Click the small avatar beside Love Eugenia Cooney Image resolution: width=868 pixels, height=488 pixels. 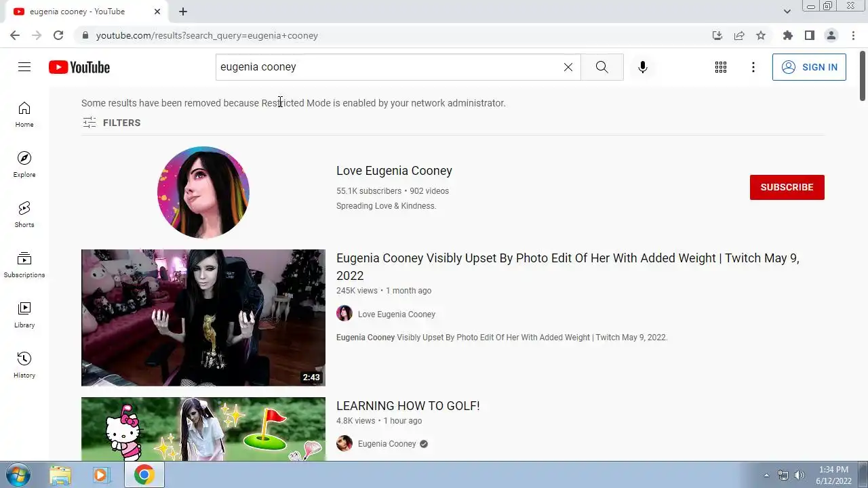click(344, 313)
